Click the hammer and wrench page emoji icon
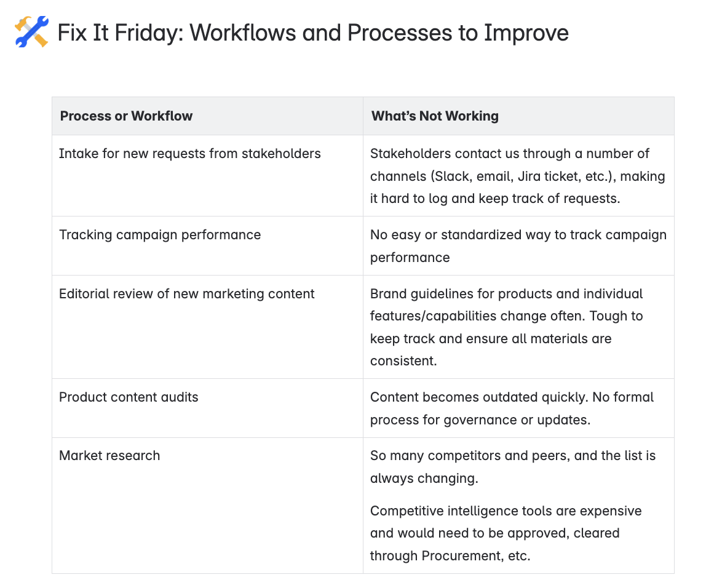The width and height of the screenshot is (706, 588). click(31, 32)
